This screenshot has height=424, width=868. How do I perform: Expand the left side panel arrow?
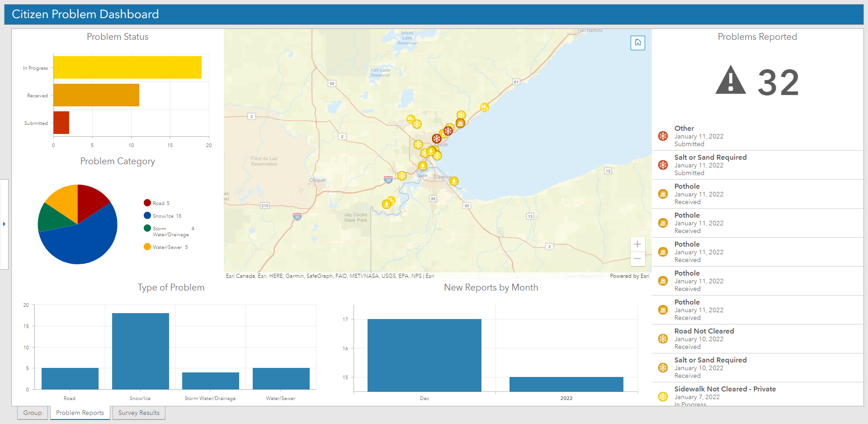(4, 224)
